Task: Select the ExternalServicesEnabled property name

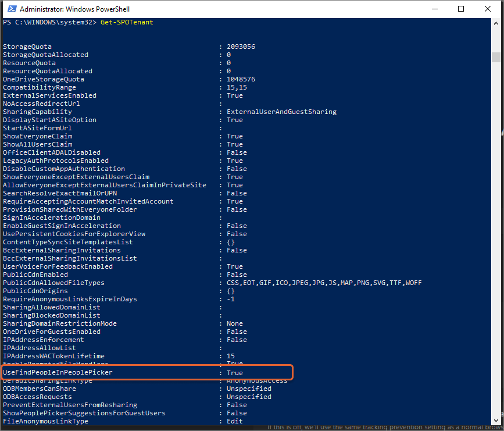Action: click(49, 95)
